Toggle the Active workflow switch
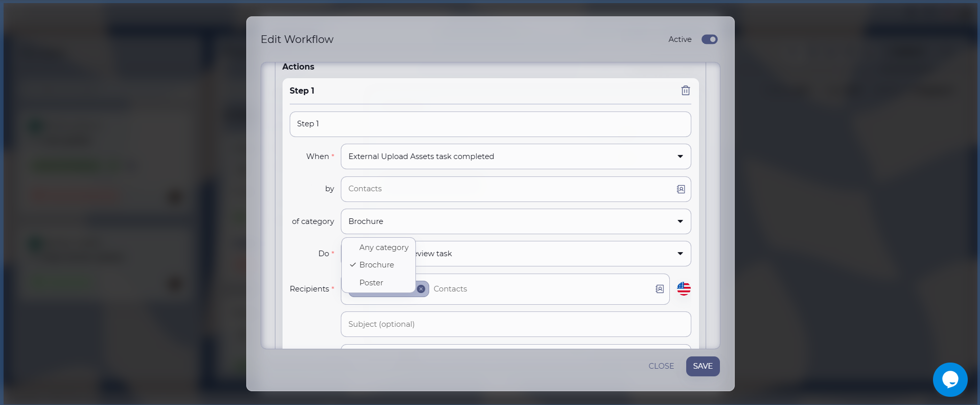 (x=709, y=39)
